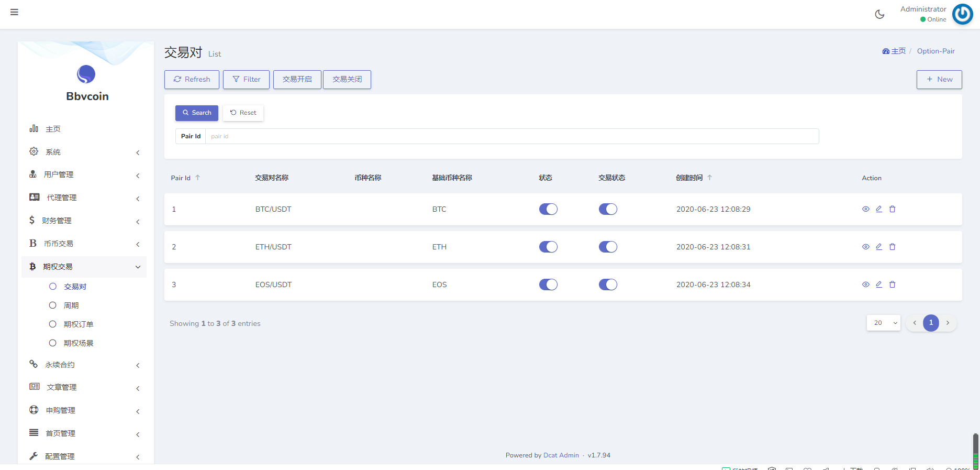The height and width of the screenshot is (470, 980).
Task: Toggle 状态 switch for BTC/USDT
Action: (548, 209)
